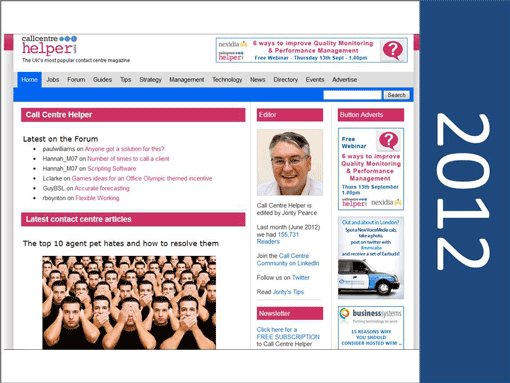Open the Jonty's Tips link
Viewport: 510px width, 383px height.
pos(288,292)
